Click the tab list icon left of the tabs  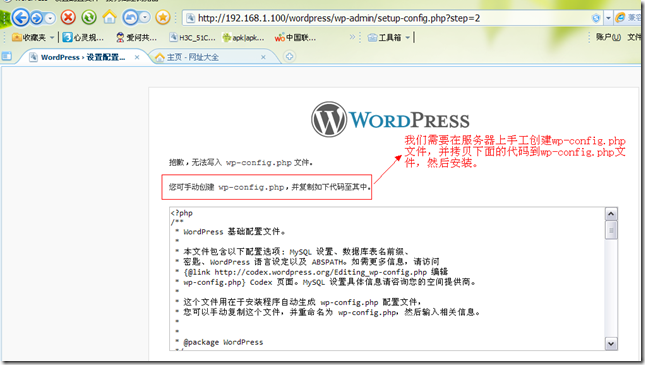(x=7, y=56)
